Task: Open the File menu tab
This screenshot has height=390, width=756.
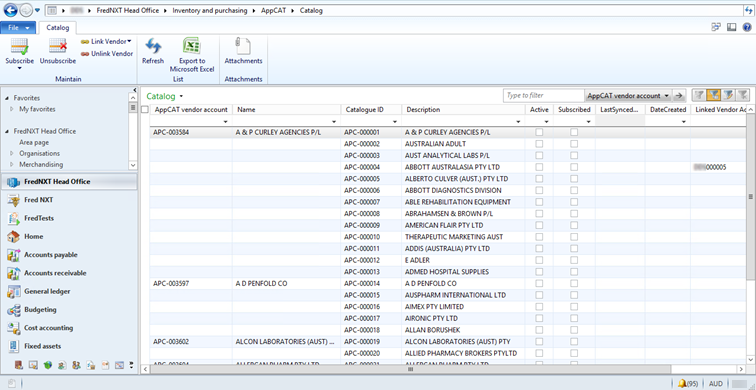Action: click(x=18, y=28)
